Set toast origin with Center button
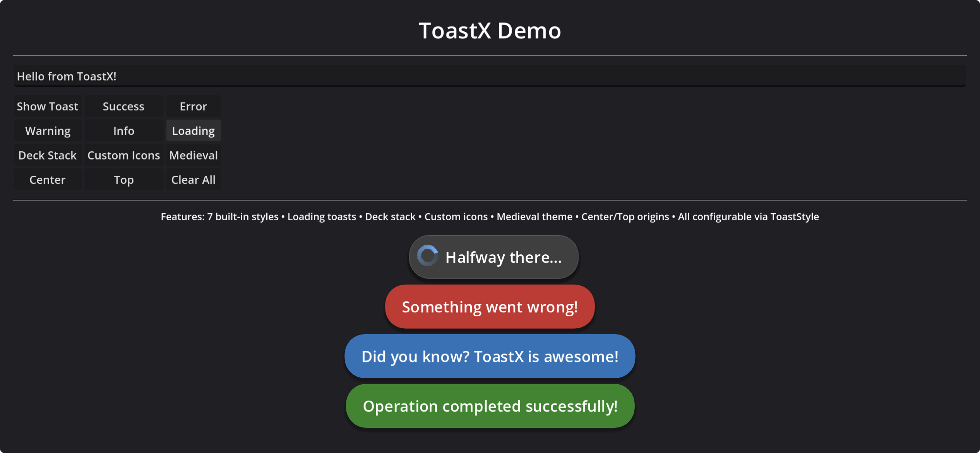Screen dimensions: 980x453 click(48, 180)
